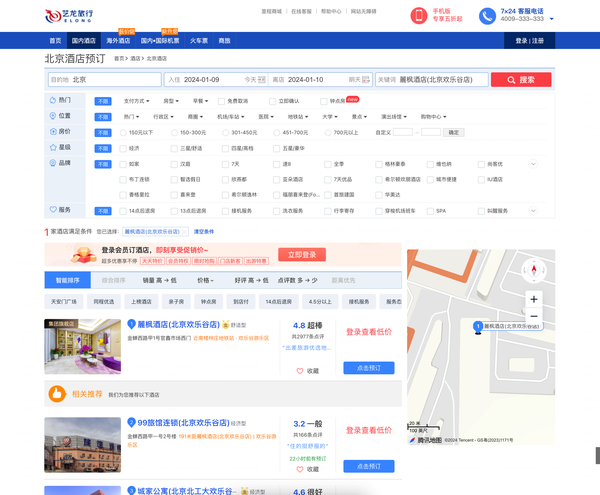Zoom out the map with minus button
The image size is (600, 495).
coord(534,316)
